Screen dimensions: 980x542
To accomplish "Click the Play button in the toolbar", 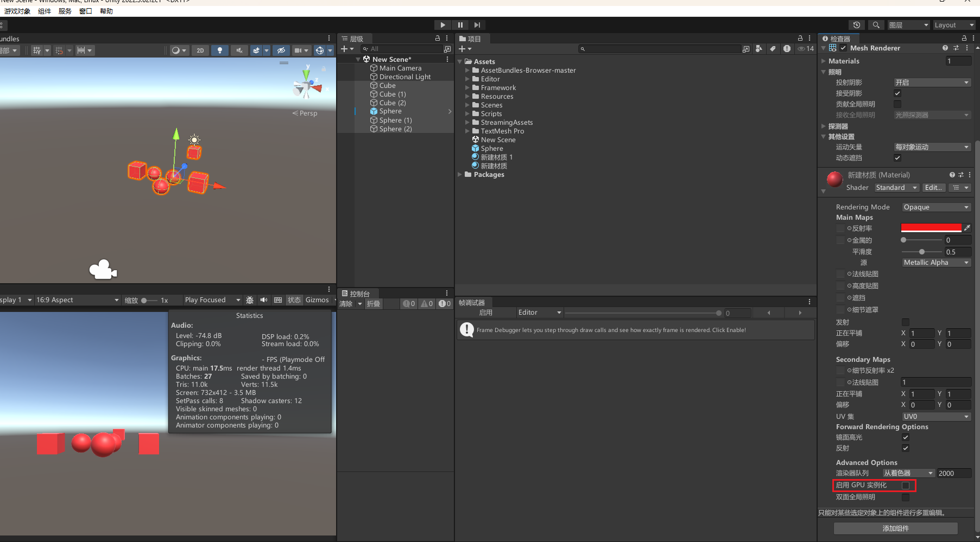I will pos(442,25).
